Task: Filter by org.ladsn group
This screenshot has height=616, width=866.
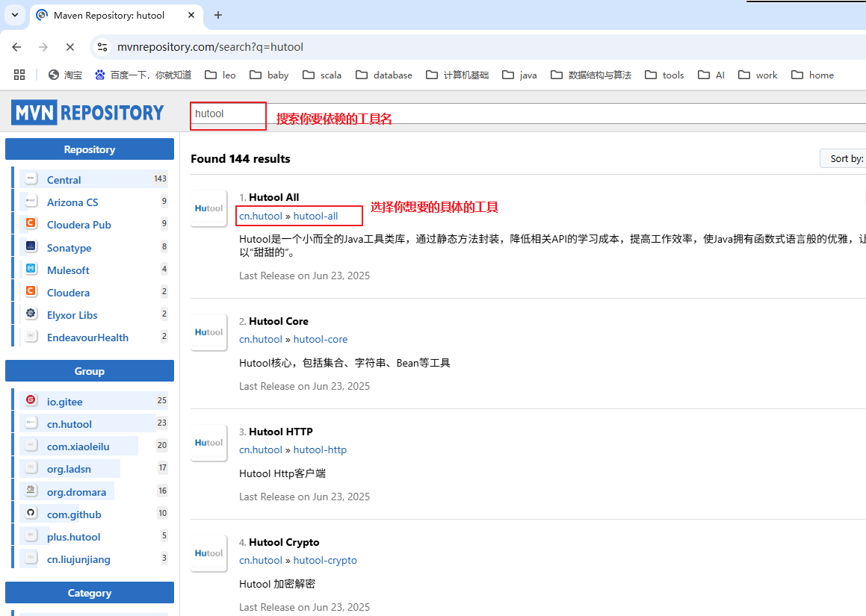Action: (69, 469)
